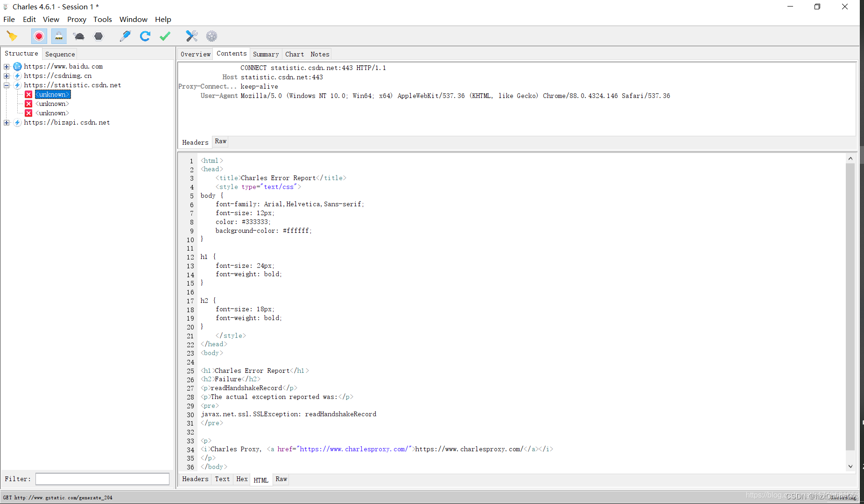Screen dimensions: 864x504
Task: Open the Edit menu
Action: [29, 19]
